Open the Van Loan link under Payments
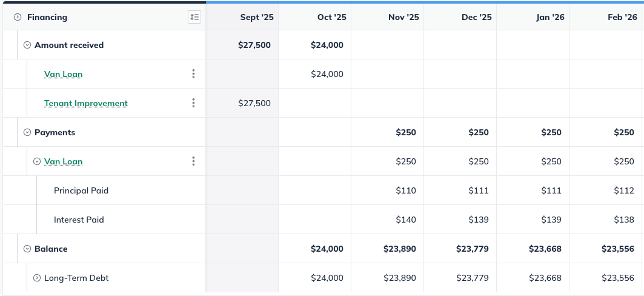This screenshot has width=644, height=296. (x=63, y=161)
